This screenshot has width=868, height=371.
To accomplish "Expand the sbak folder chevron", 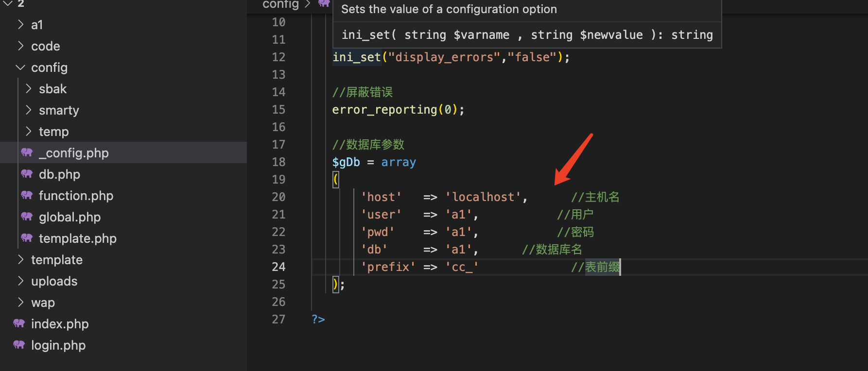I will [28, 88].
